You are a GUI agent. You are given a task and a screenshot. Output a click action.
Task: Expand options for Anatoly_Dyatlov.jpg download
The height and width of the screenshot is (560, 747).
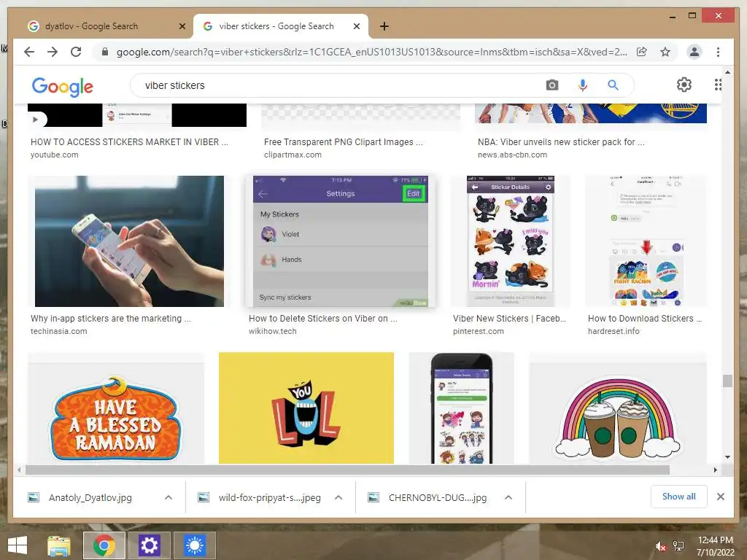click(169, 497)
